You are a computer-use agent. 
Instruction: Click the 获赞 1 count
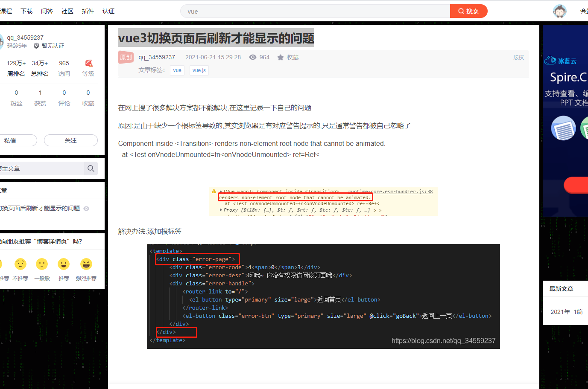click(x=40, y=98)
